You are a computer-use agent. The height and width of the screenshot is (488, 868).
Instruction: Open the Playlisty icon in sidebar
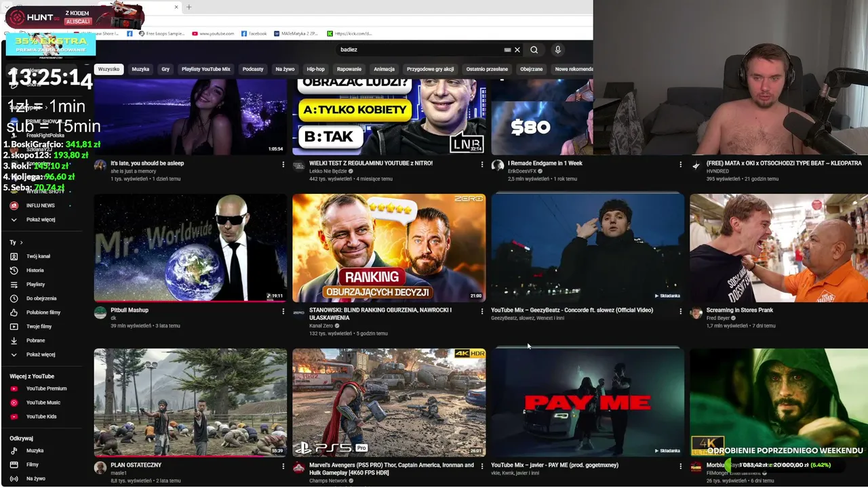[x=14, y=285]
